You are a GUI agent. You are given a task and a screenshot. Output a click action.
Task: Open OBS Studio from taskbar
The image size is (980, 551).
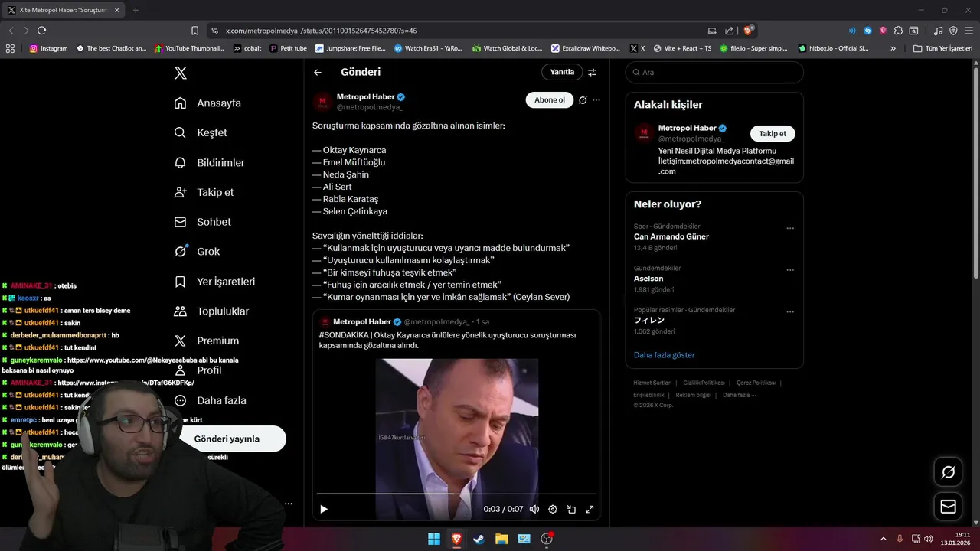tap(547, 539)
